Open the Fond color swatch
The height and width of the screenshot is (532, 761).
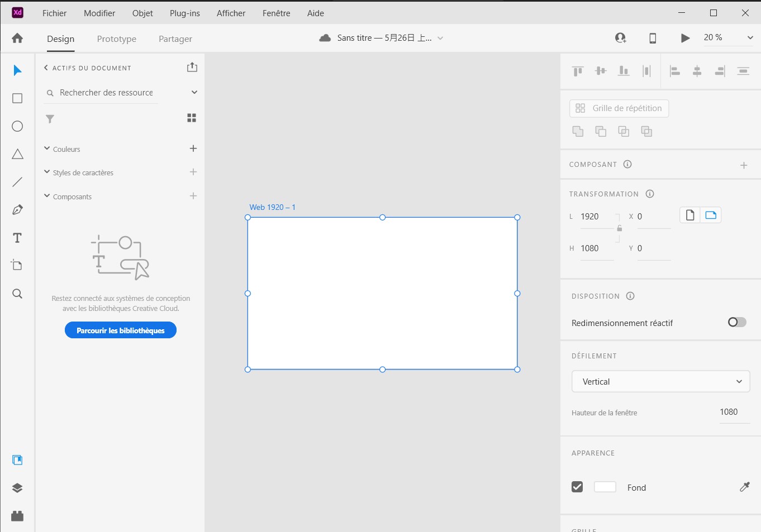coord(605,486)
